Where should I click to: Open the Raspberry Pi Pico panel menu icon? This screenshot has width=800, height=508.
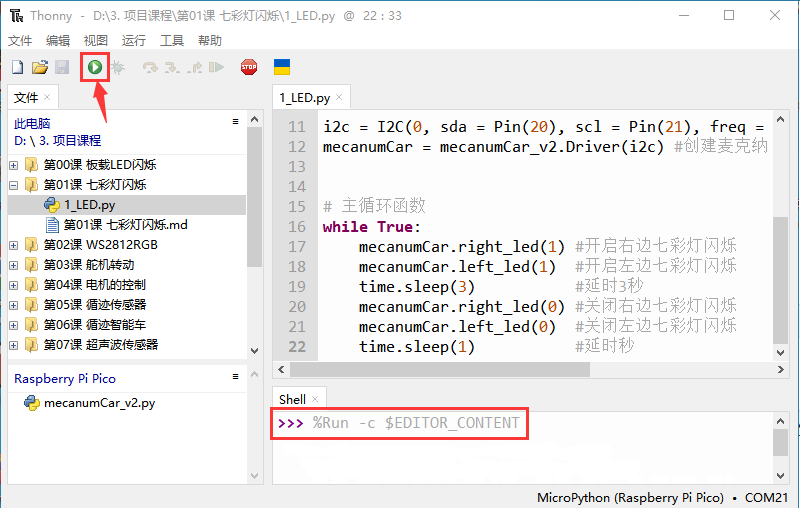pyautogui.click(x=235, y=376)
